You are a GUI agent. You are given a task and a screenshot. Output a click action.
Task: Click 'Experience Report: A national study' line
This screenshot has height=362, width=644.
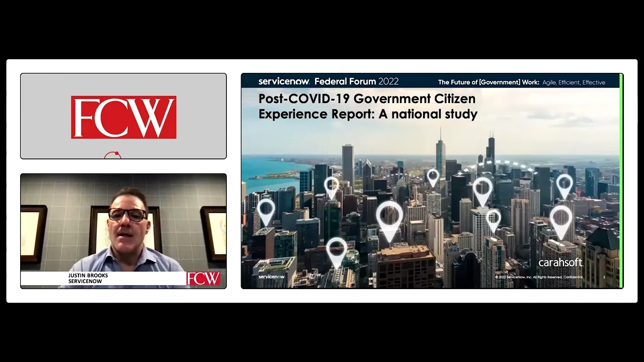368,114
